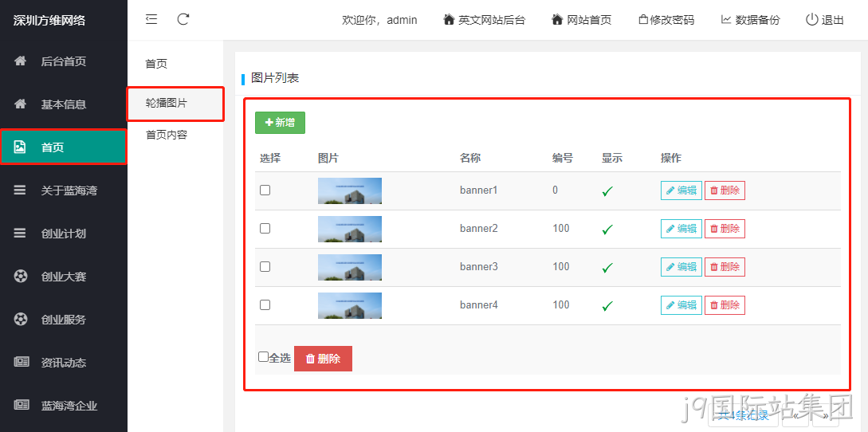Click the 图片列表 heading
The width and height of the screenshot is (868, 432).
(x=275, y=78)
